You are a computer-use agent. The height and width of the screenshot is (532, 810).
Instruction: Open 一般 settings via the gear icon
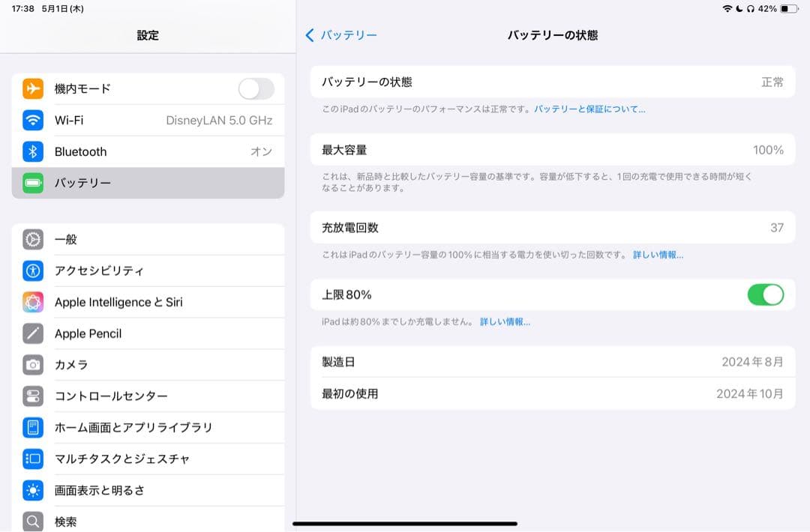coord(33,239)
